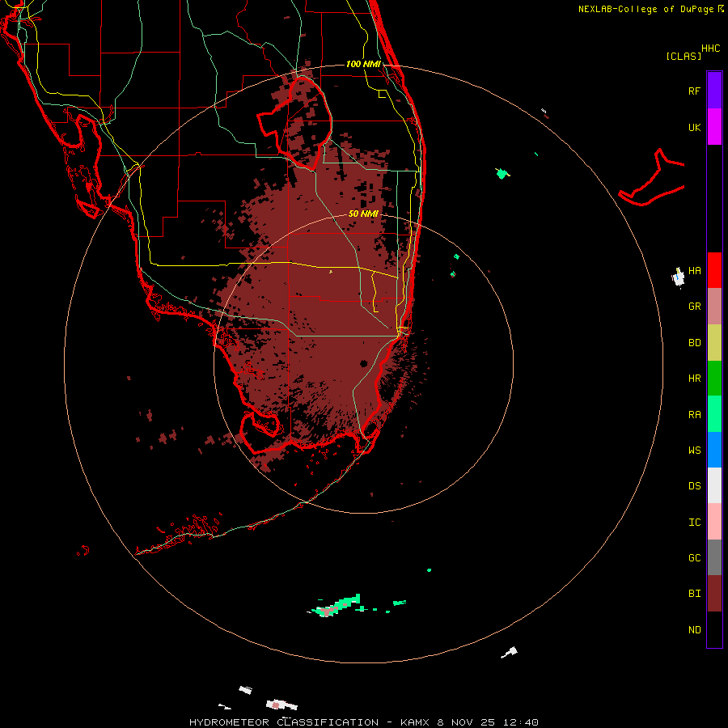Click the 'GC' legend label
The image size is (728, 728).
point(694,557)
